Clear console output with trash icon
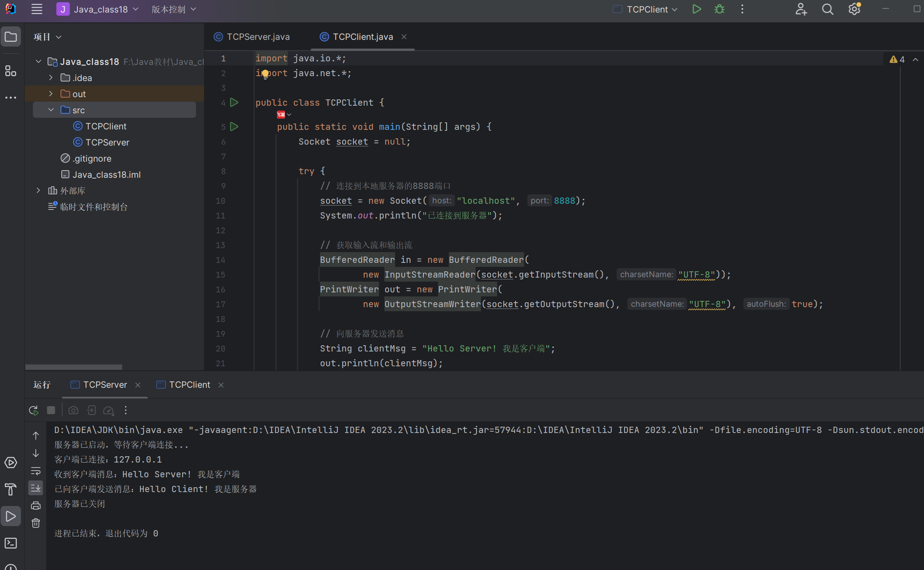The width and height of the screenshot is (924, 570). pyautogui.click(x=36, y=523)
